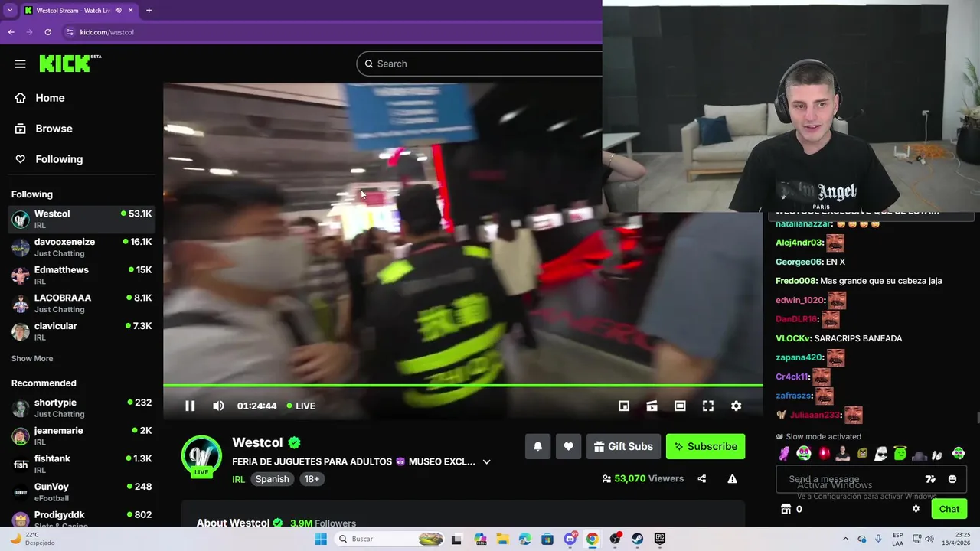
Task: Enter fullscreen video mode
Action: (708, 406)
